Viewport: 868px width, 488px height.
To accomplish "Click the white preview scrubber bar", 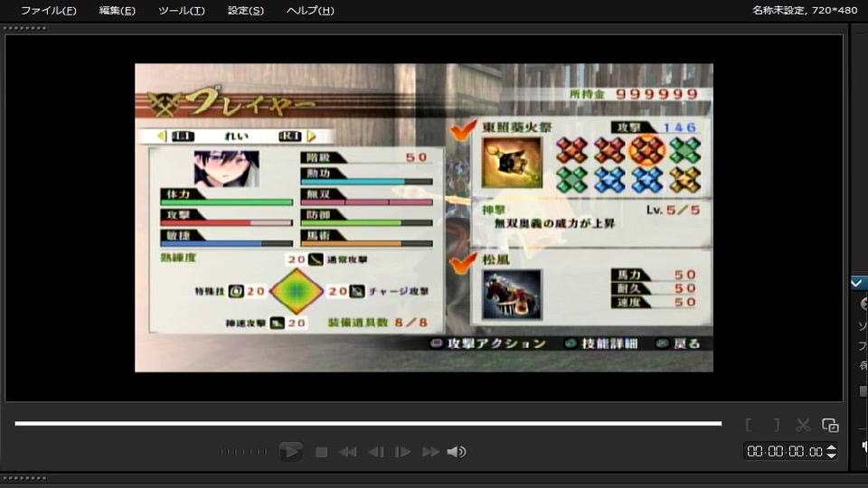I will (x=368, y=423).
